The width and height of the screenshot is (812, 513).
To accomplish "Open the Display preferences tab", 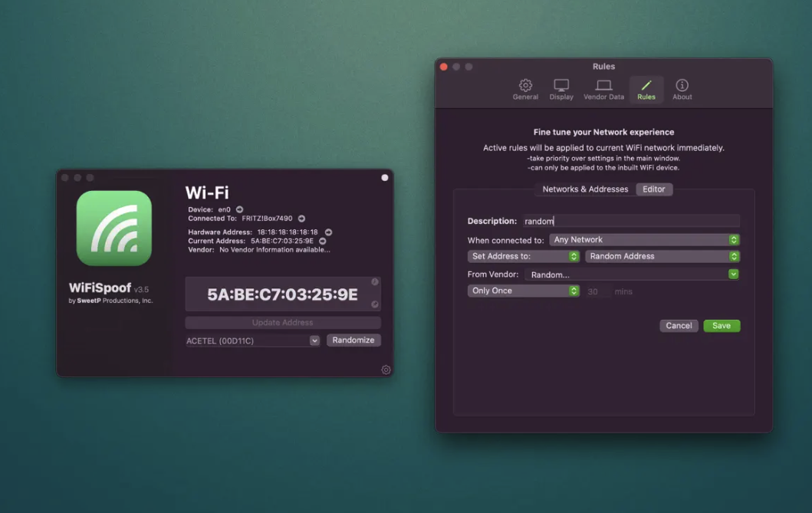I will [561, 90].
